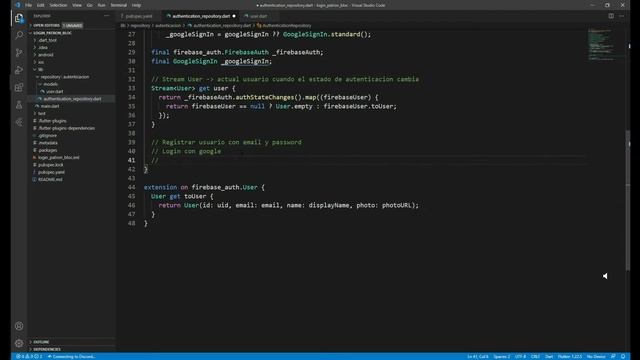Open the share icon view below testing
This screenshot has height=360, width=640.
coord(19,122)
